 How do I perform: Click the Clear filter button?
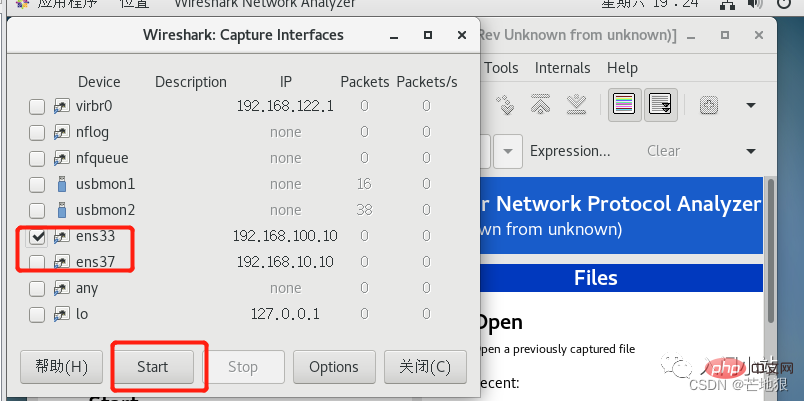[x=664, y=151]
